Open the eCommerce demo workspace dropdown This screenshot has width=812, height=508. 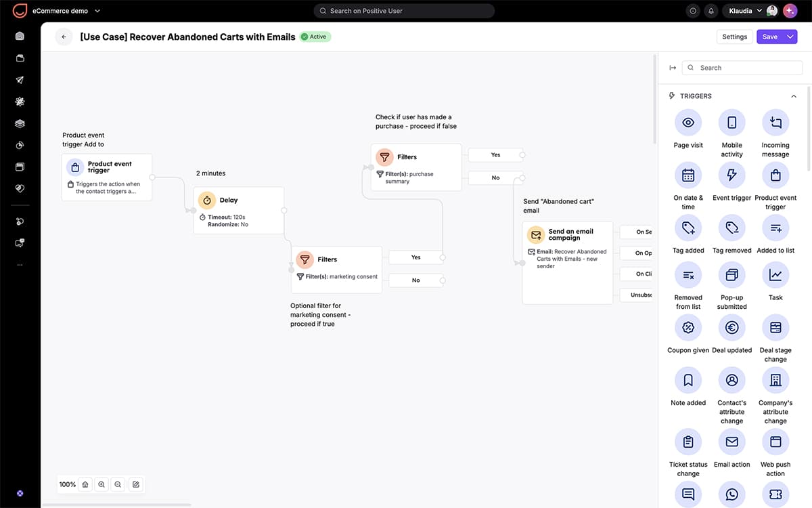66,11
